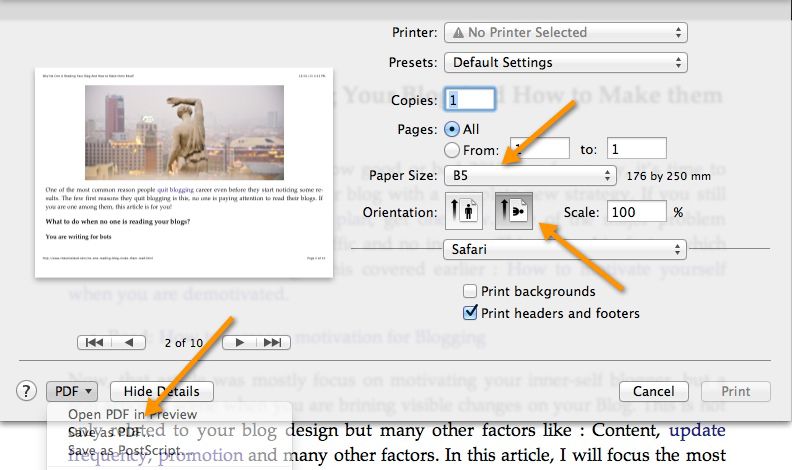Image resolution: width=792 pixels, height=470 pixels.
Task: Select the All pages radio button
Action: (452, 129)
